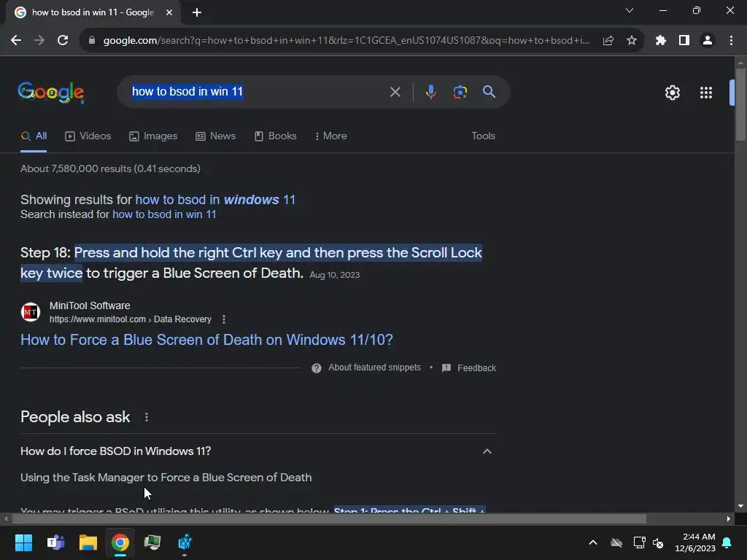View site information via the padlock icon
This screenshot has width=747, height=560.
(92, 41)
